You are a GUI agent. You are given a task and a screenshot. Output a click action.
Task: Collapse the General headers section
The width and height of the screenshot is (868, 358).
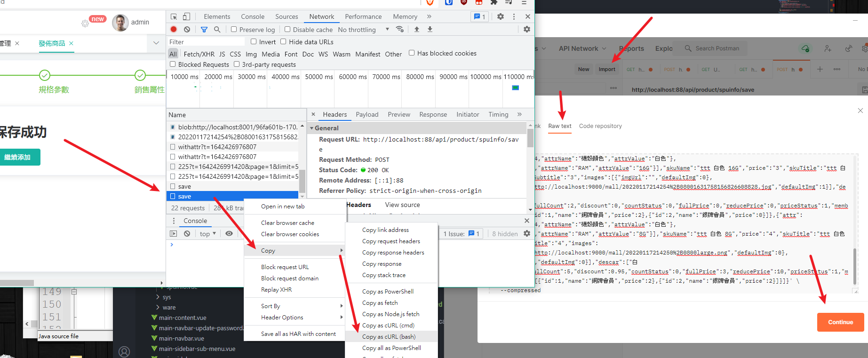tap(311, 128)
